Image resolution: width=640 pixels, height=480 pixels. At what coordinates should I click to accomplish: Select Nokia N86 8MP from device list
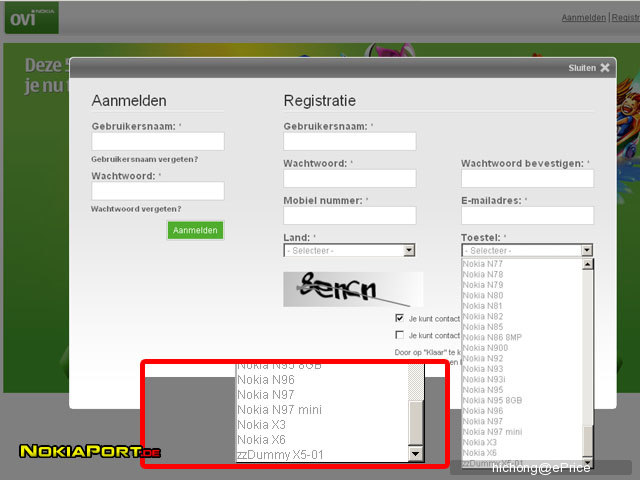522,338
